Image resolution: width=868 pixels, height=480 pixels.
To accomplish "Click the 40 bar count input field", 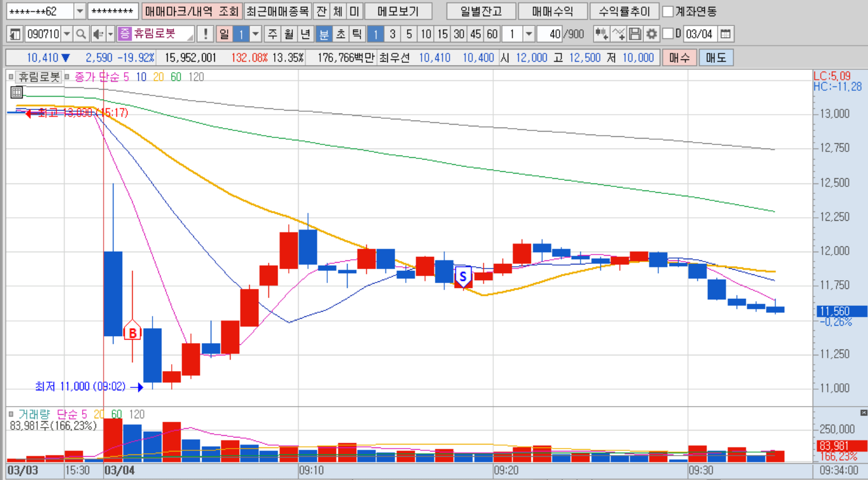I will [550, 34].
